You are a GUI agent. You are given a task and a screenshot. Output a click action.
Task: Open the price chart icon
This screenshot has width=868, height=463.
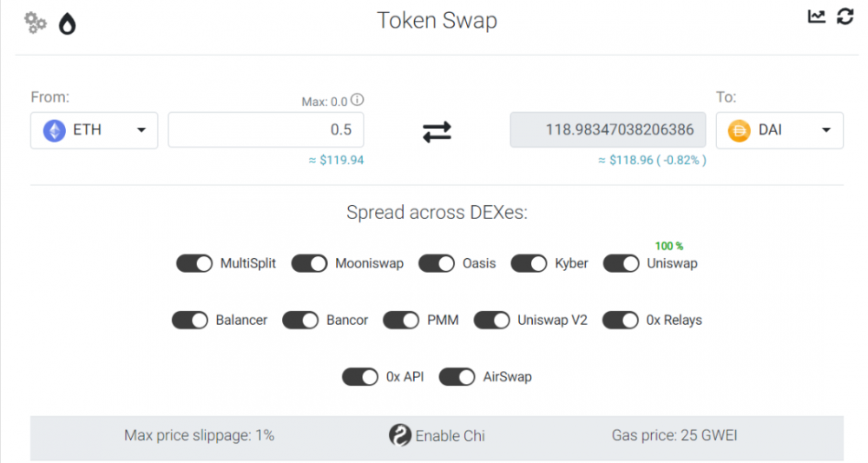[x=816, y=17]
